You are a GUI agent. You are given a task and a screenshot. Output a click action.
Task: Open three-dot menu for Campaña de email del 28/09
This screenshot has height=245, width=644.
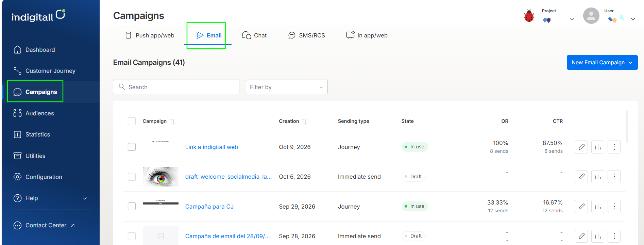click(614, 236)
